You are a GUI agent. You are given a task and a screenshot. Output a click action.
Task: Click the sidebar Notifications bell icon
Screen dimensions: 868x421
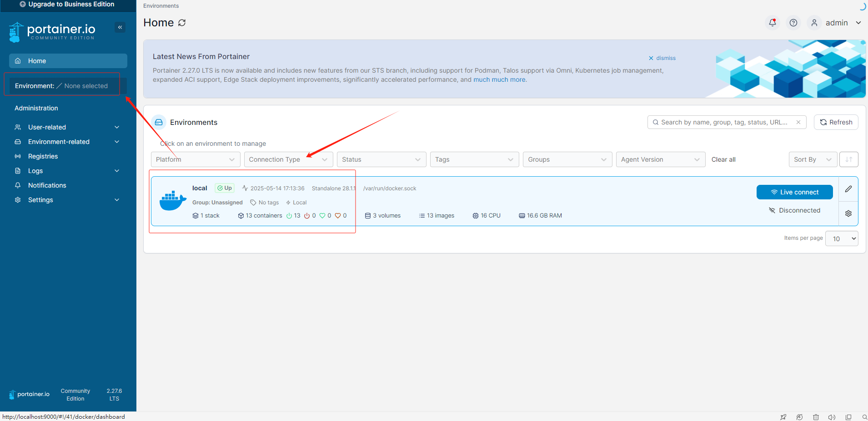pyautogui.click(x=18, y=185)
